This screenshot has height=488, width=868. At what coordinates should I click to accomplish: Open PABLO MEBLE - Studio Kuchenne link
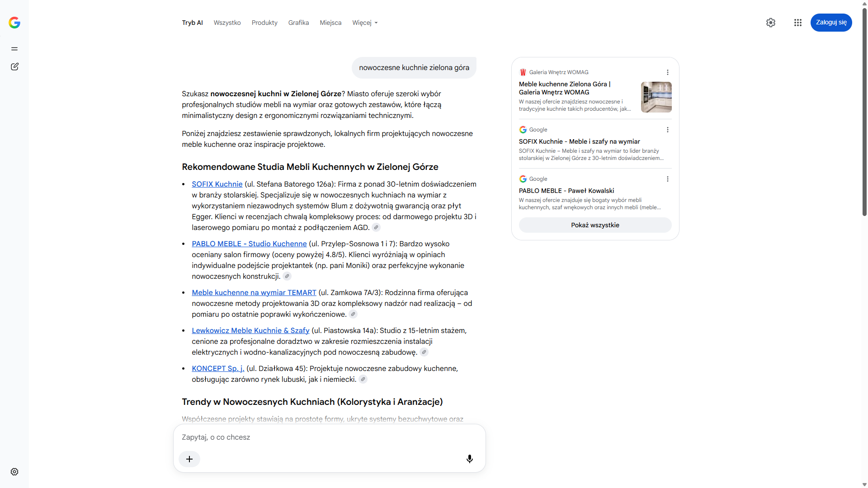click(249, 244)
